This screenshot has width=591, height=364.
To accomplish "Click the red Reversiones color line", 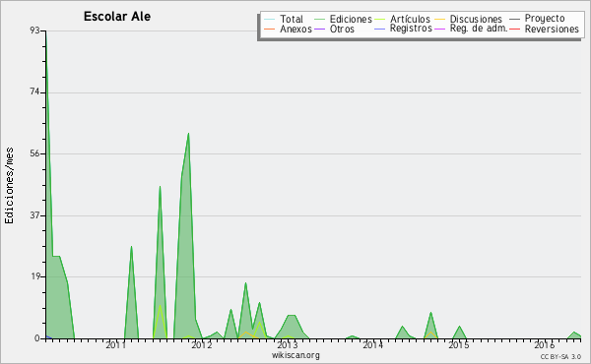I will [514, 29].
